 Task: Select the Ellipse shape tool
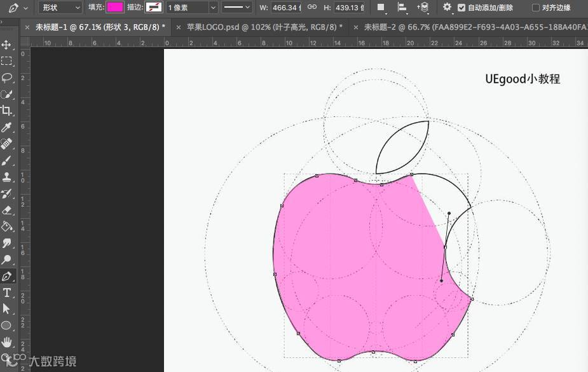pos(6,325)
